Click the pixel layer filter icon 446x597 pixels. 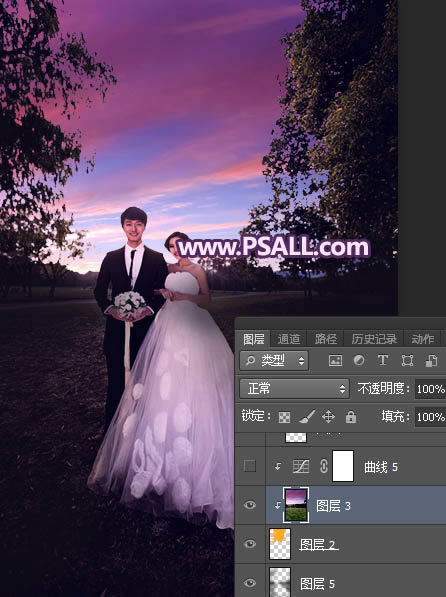335,360
